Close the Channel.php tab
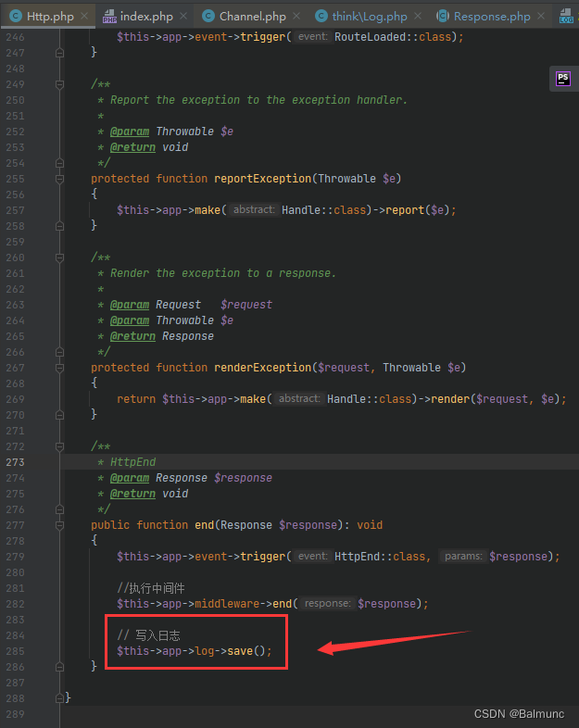The width and height of the screenshot is (579, 728). (296, 17)
